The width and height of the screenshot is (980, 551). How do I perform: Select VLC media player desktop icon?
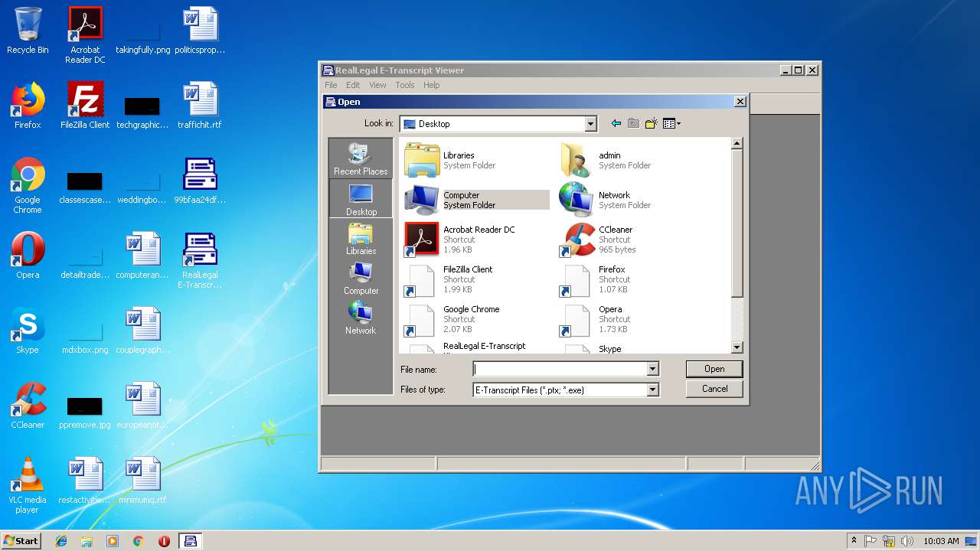pos(28,485)
